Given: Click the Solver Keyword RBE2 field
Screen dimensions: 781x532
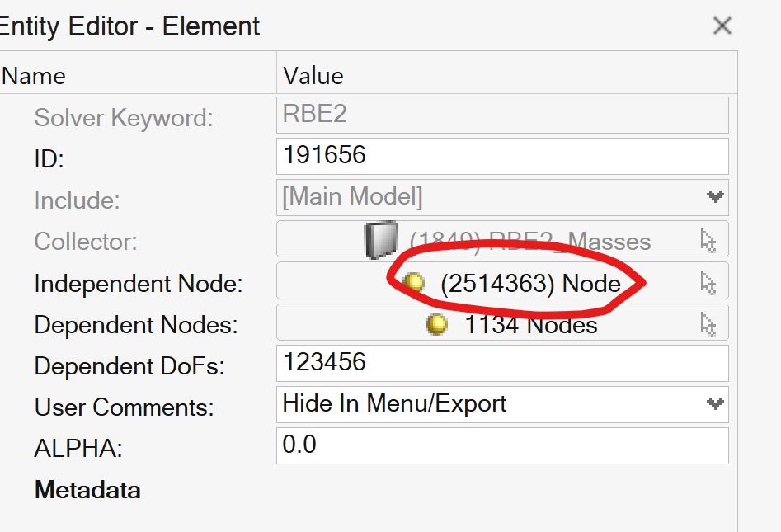Looking at the screenshot, I should click(502, 115).
